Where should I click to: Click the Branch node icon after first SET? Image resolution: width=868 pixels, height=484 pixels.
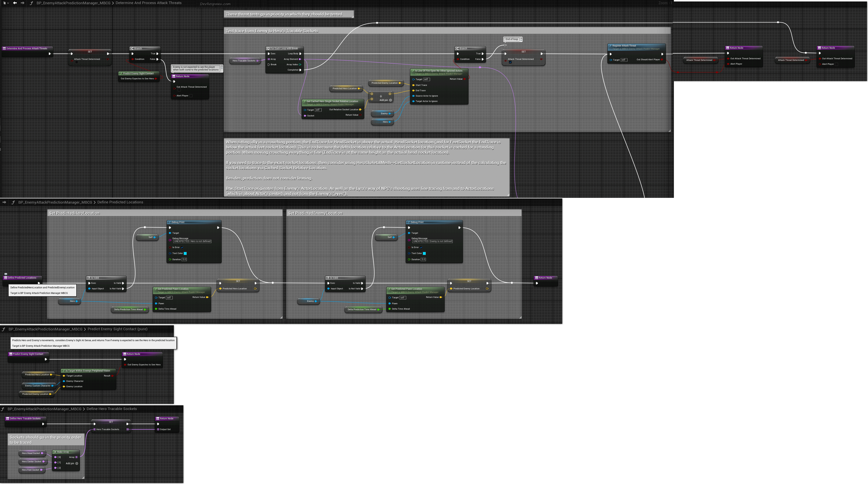tap(132, 49)
